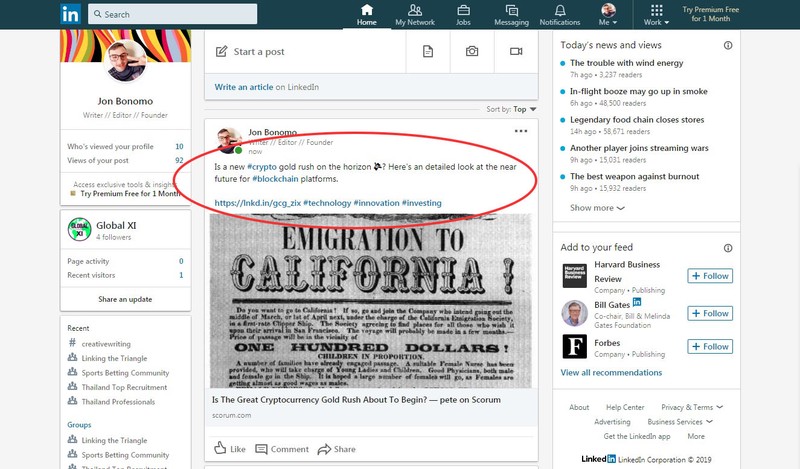The width and height of the screenshot is (800, 469).
Task: Open The trouble with wind energy story
Action: point(627,63)
